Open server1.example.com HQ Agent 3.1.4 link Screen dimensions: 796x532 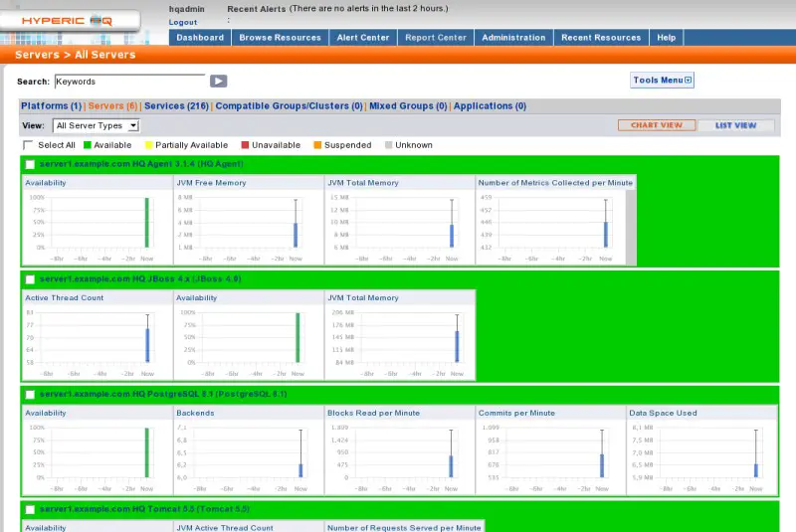pos(141,164)
